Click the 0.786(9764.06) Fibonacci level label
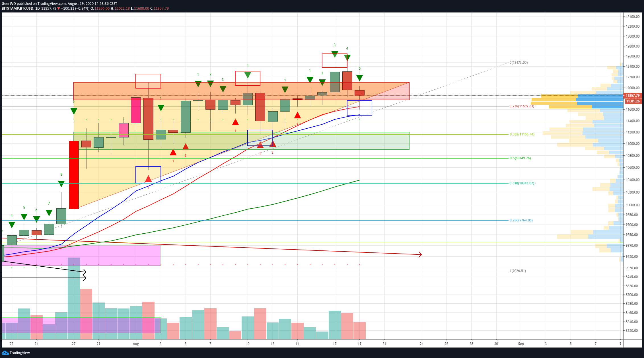This screenshot has width=644, height=358. (521, 220)
